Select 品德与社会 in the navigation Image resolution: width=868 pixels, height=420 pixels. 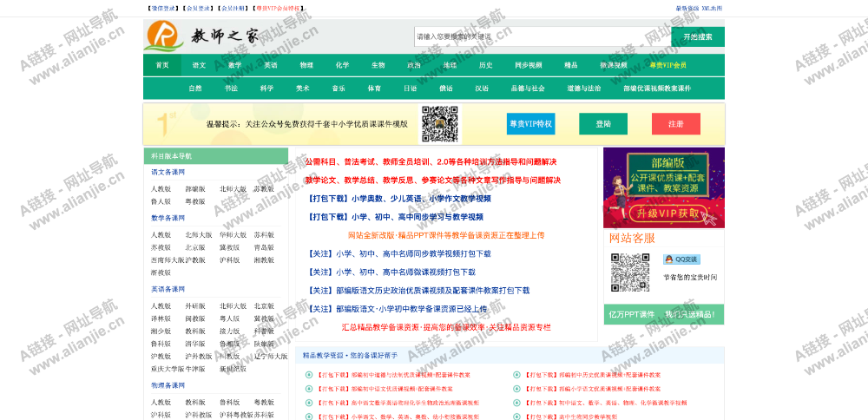pyautogui.click(x=528, y=89)
